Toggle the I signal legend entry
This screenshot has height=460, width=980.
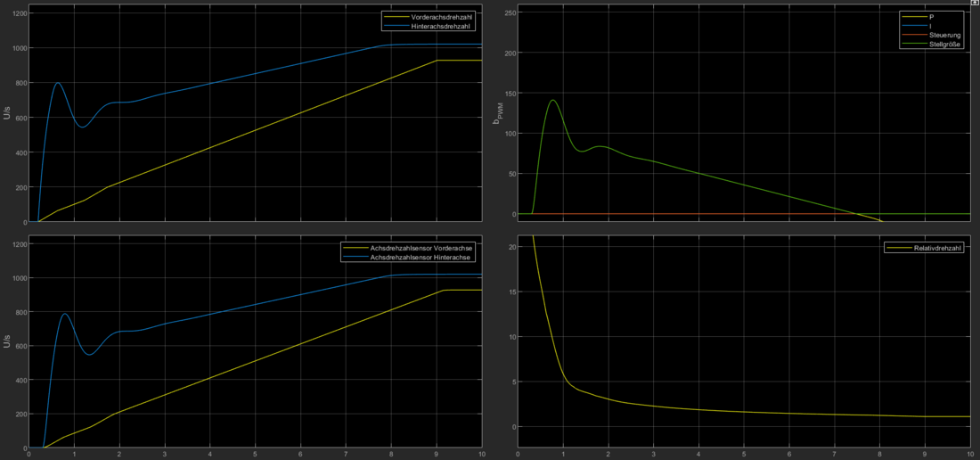click(x=931, y=25)
